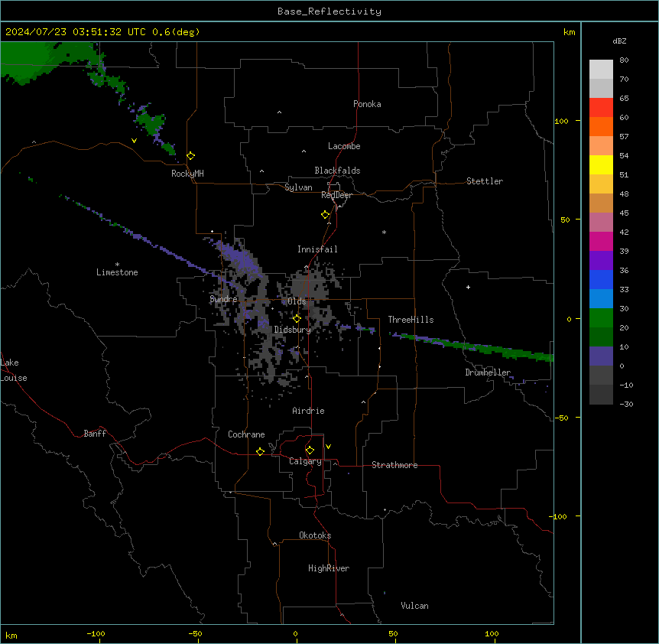Click the red swatch between 60 and 65 dBZ
This screenshot has height=644, width=659.
601,107
